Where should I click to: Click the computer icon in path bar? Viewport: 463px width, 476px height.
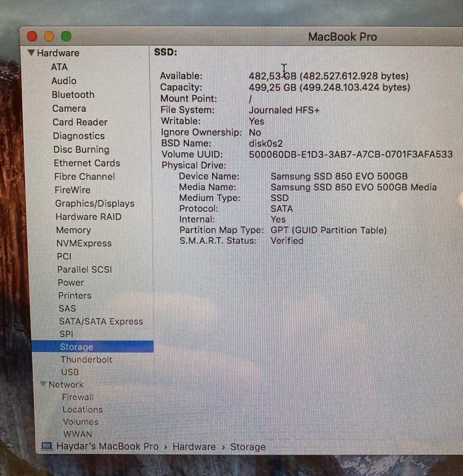click(47, 446)
